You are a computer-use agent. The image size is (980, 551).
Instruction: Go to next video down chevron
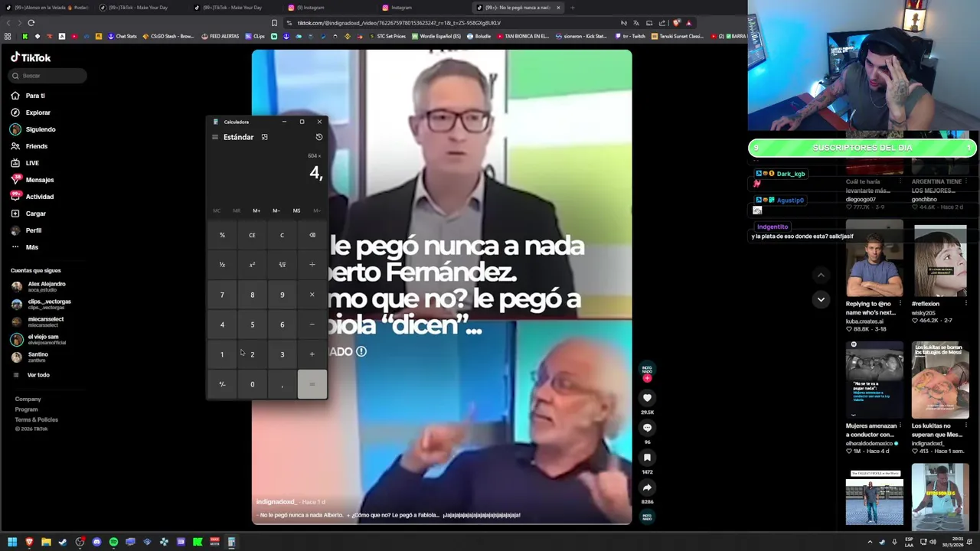click(821, 299)
